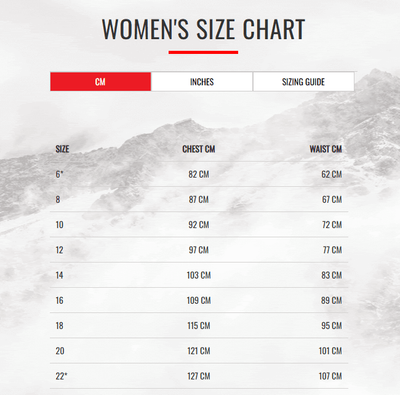Select the CHEST CM column header

click(199, 149)
